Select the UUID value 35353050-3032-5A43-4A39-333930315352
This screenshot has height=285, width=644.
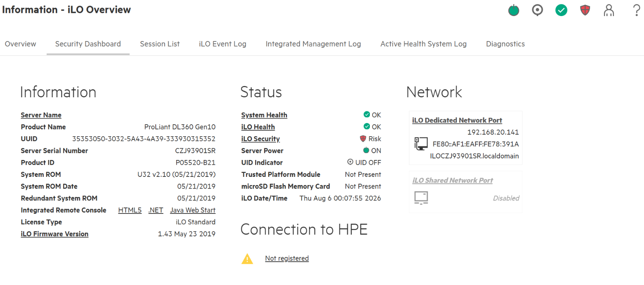[x=144, y=139]
